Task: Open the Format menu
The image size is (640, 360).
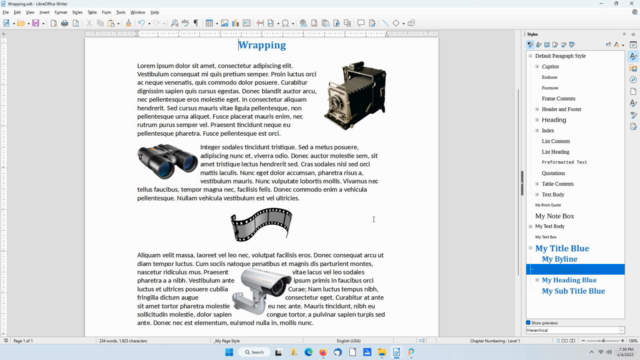Action: click(x=60, y=12)
